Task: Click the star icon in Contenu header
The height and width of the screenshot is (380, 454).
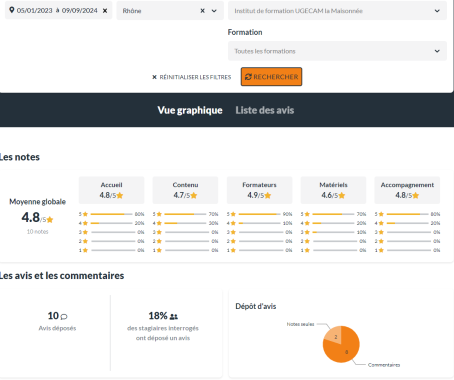Action: (194, 195)
